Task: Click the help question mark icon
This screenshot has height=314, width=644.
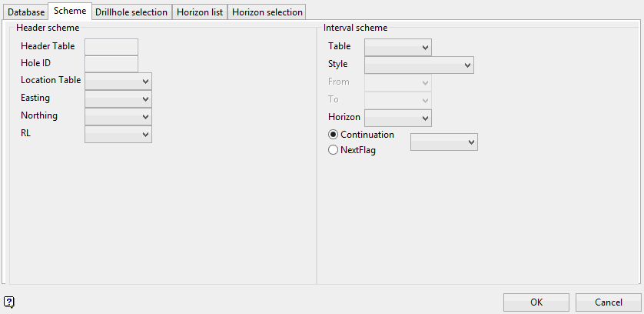Action: (x=9, y=302)
